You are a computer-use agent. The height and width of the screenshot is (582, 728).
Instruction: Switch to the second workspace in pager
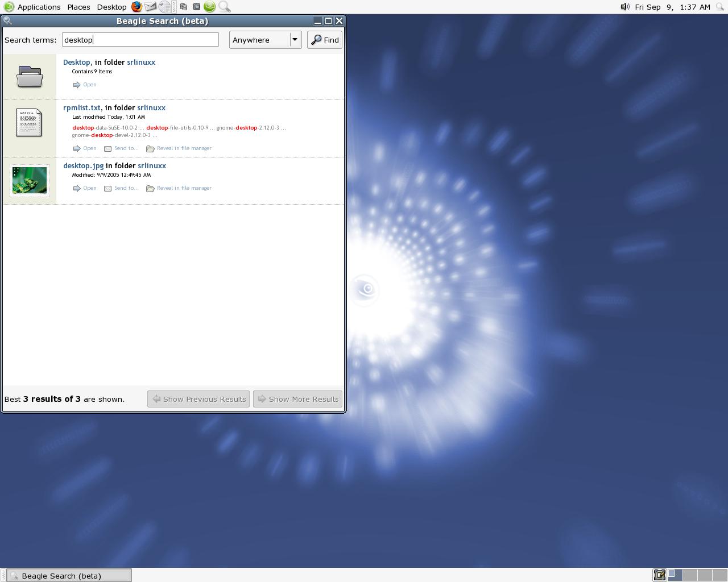coord(690,575)
